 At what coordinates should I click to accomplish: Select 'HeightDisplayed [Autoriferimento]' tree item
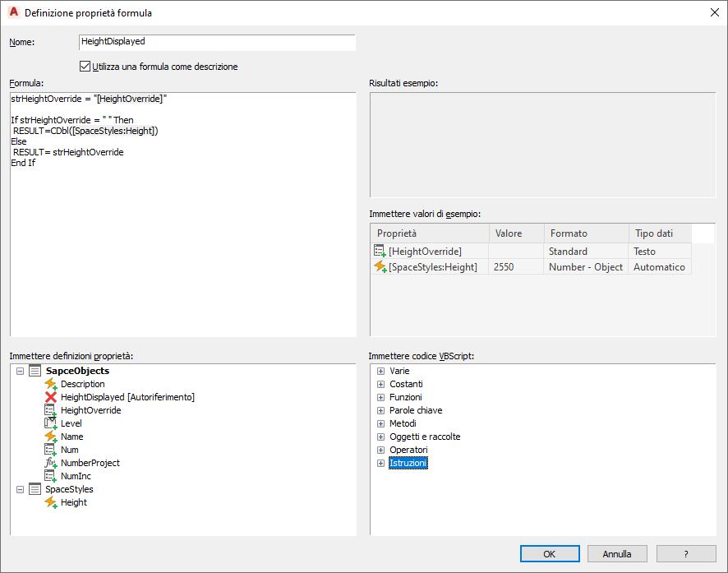(127, 397)
